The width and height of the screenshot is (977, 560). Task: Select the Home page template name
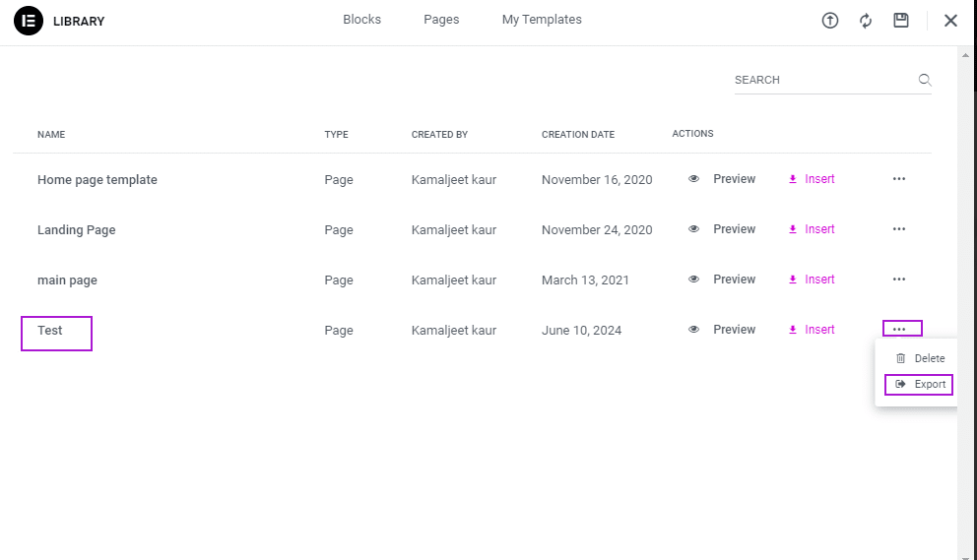pos(98,179)
